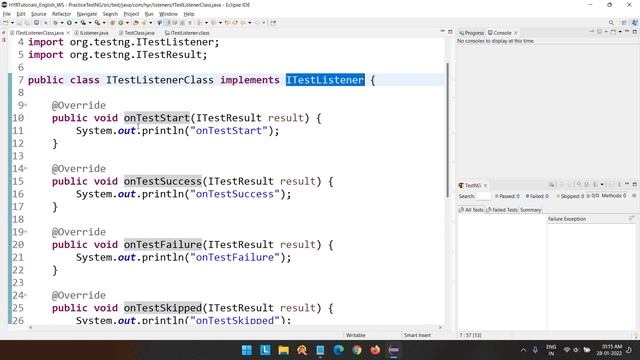The image size is (640, 360).
Task: Click the editor vertical scrollbar
Action: coord(448,131)
